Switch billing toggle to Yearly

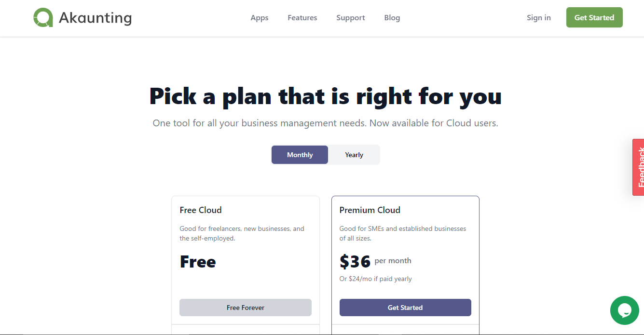(354, 155)
